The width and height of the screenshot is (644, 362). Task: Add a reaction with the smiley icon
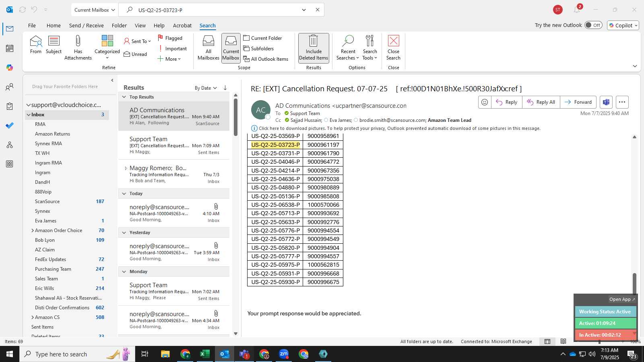pyautogui.click(x=485, y=102)
